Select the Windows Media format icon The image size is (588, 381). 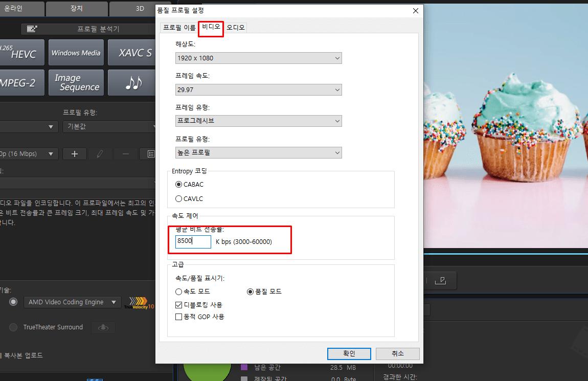coord(76,52)
